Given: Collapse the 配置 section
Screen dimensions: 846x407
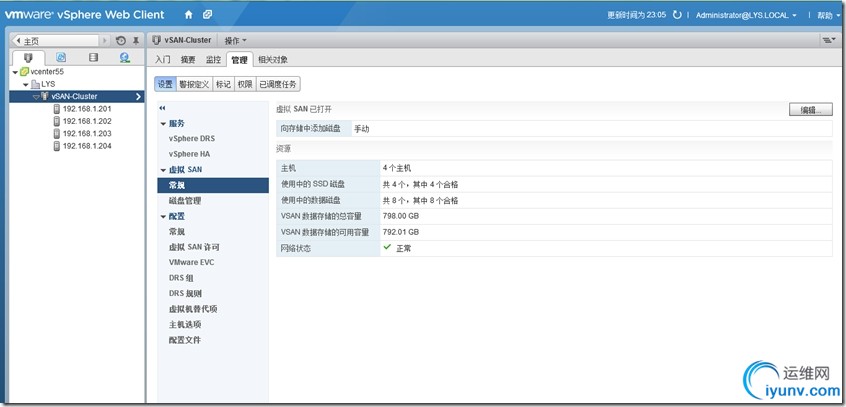Looking at the screenshot, I should pos(163,216).
